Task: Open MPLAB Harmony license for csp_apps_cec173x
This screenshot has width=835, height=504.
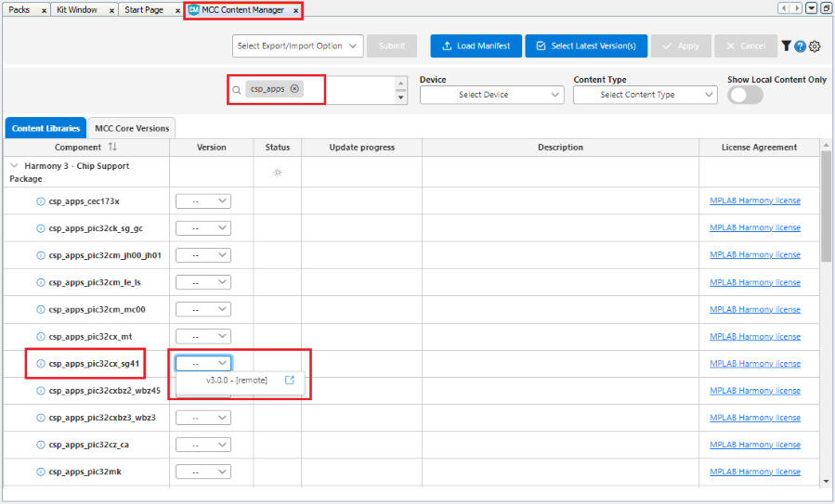Action: 755,200
